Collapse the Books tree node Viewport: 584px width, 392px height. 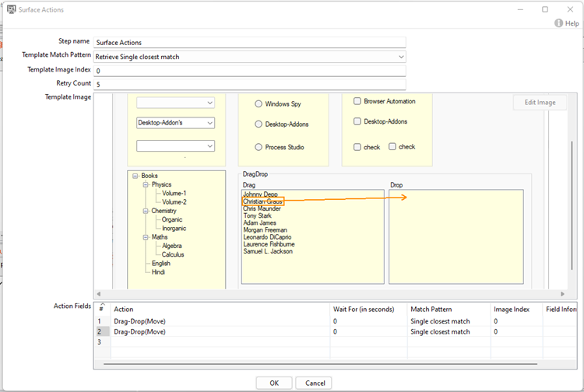point(135,176)
